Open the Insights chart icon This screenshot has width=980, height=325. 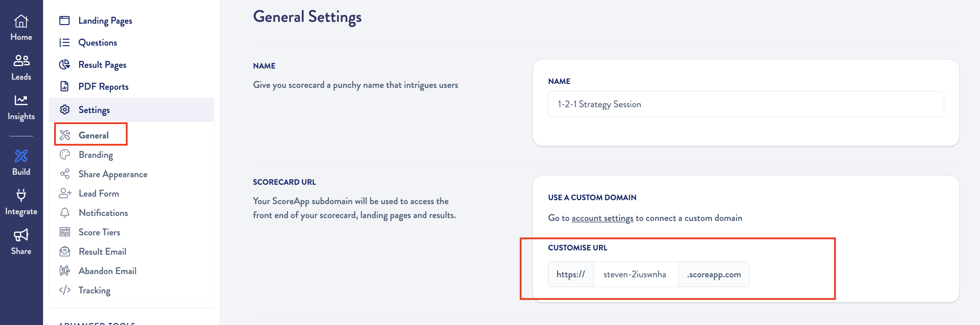click(x=21, y=100)
